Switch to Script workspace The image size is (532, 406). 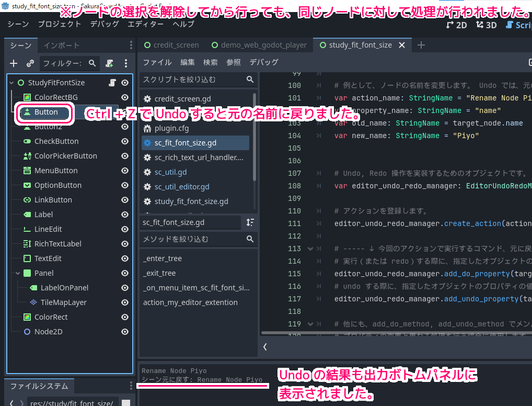(518, 25)
